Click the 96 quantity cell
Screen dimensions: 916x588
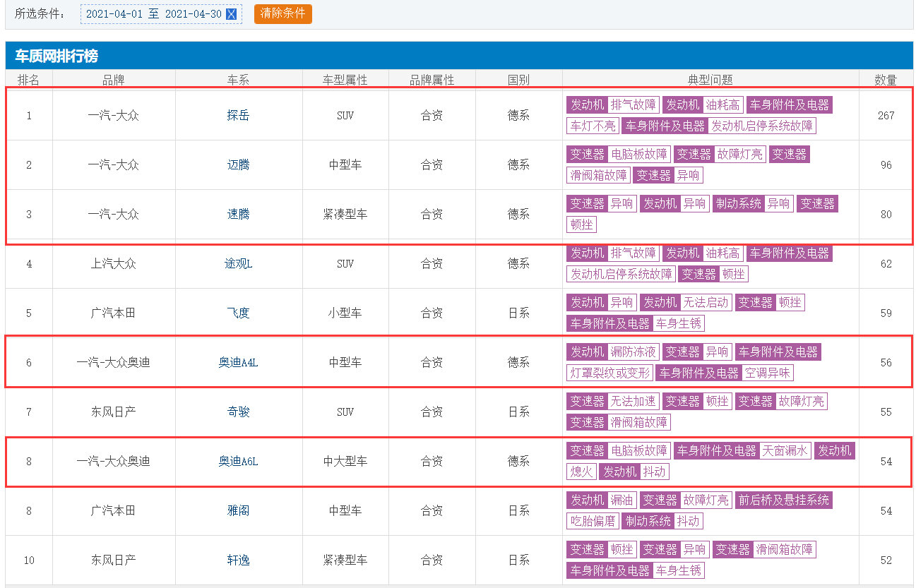[886, 165]
